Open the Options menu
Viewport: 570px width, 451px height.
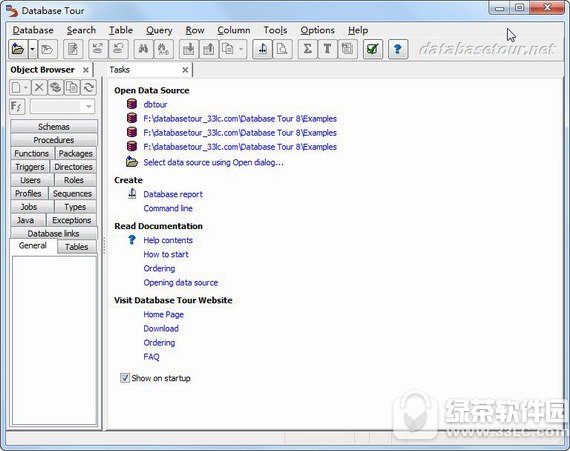click(x=317, y=30)
